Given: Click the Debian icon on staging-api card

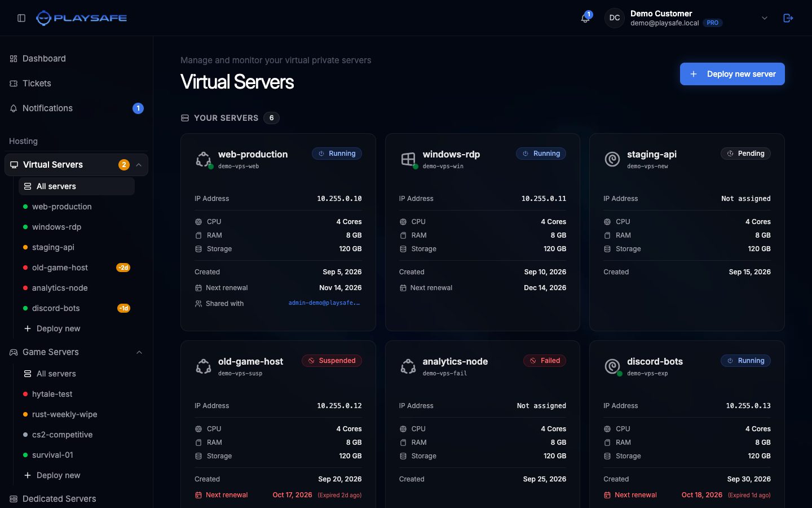Looking at the screenshot, I should pos(612,159).
